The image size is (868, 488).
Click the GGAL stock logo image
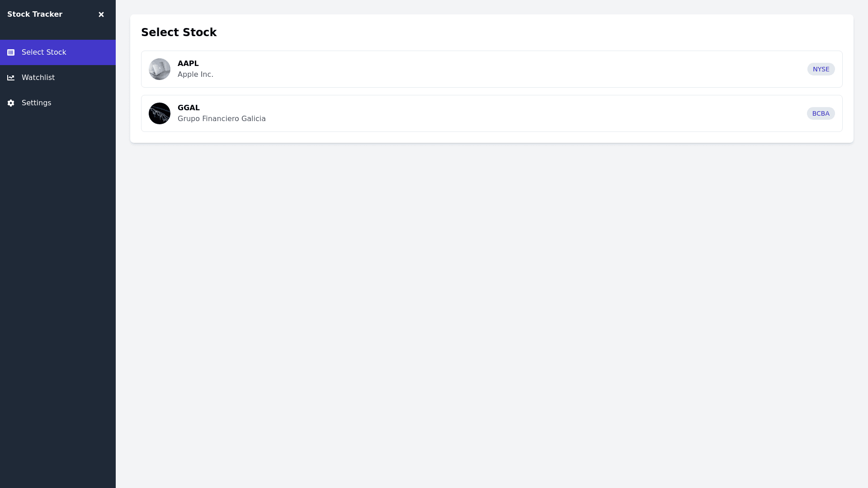160,113
